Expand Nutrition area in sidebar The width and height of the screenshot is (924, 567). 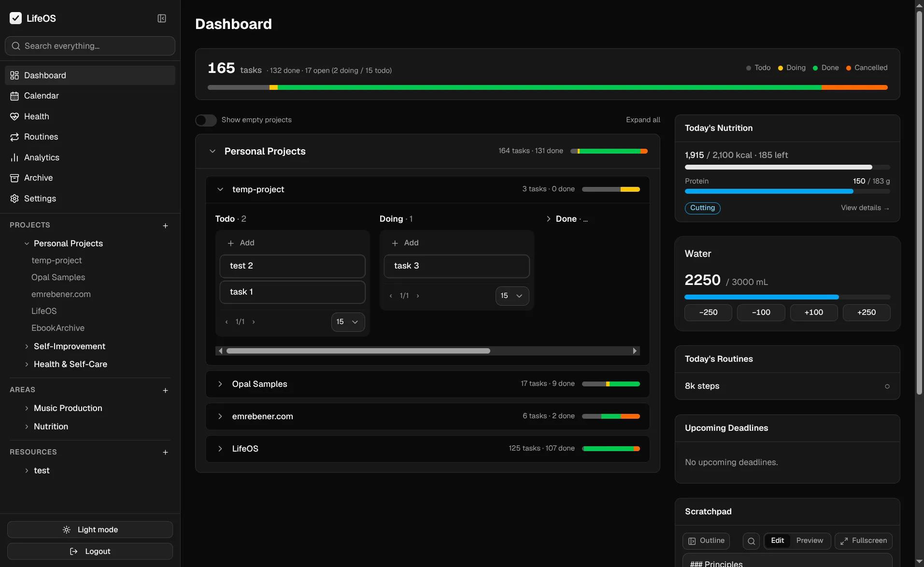[x=27, y=426]
